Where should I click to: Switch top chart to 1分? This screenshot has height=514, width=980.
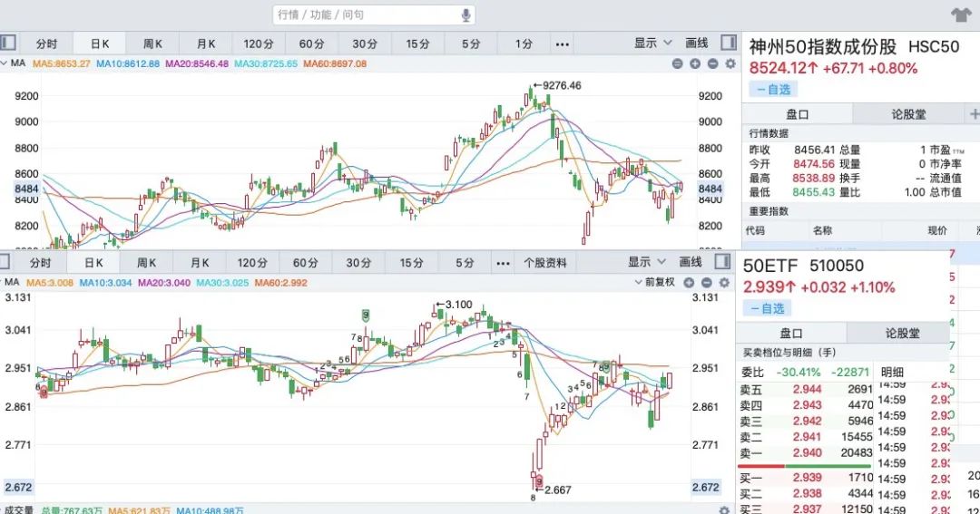(x=524, y=44)
